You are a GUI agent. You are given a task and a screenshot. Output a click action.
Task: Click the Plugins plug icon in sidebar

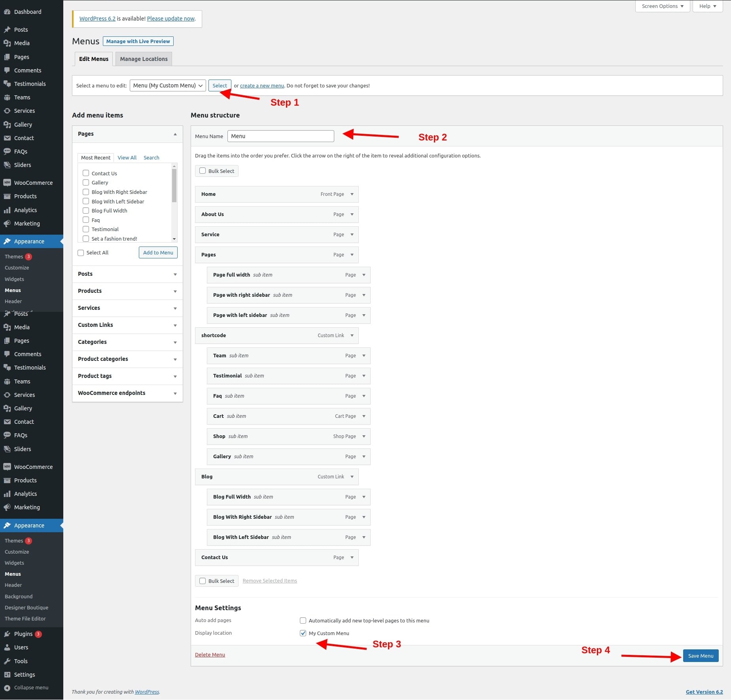click(7, 634)
